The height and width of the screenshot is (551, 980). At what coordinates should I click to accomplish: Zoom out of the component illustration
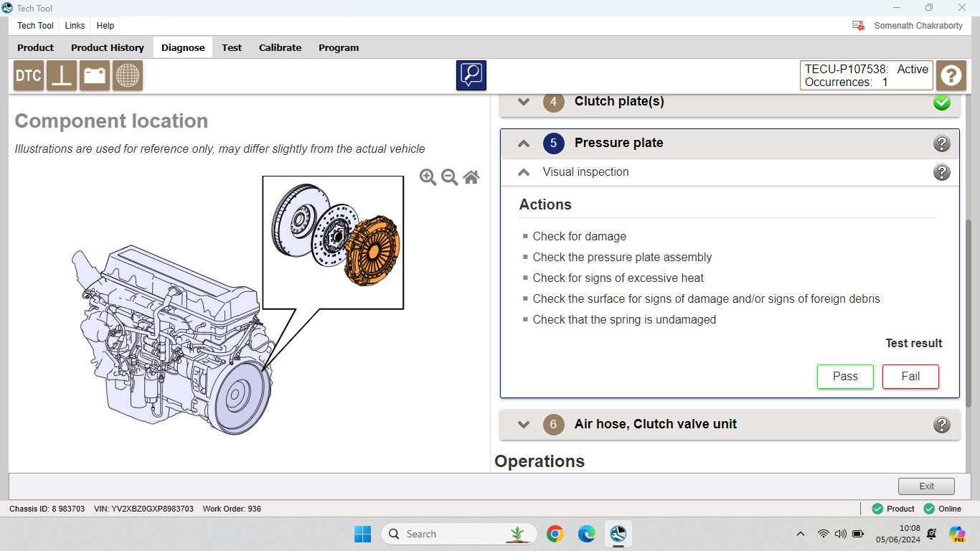[450, 177]
